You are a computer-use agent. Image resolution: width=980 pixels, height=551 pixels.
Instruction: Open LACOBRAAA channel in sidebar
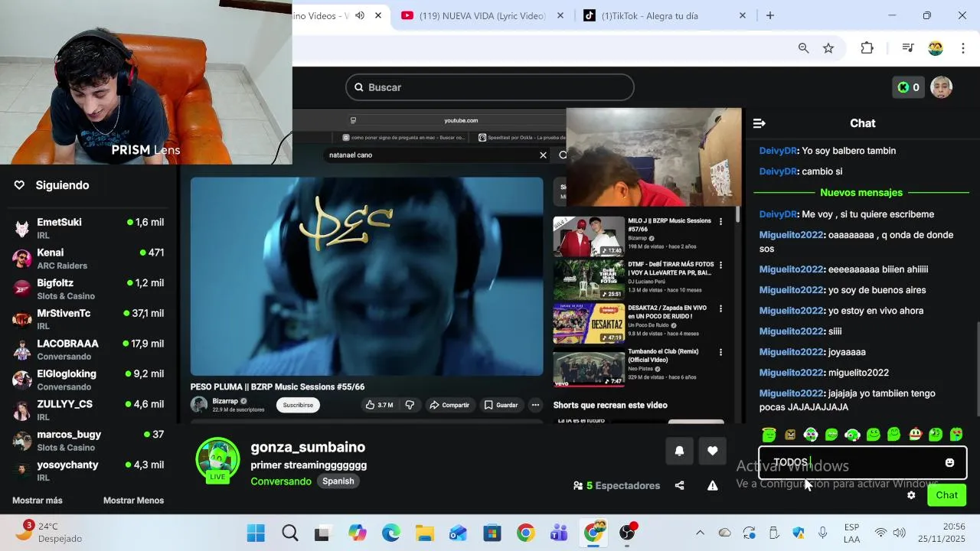click(x=88, y=350)
